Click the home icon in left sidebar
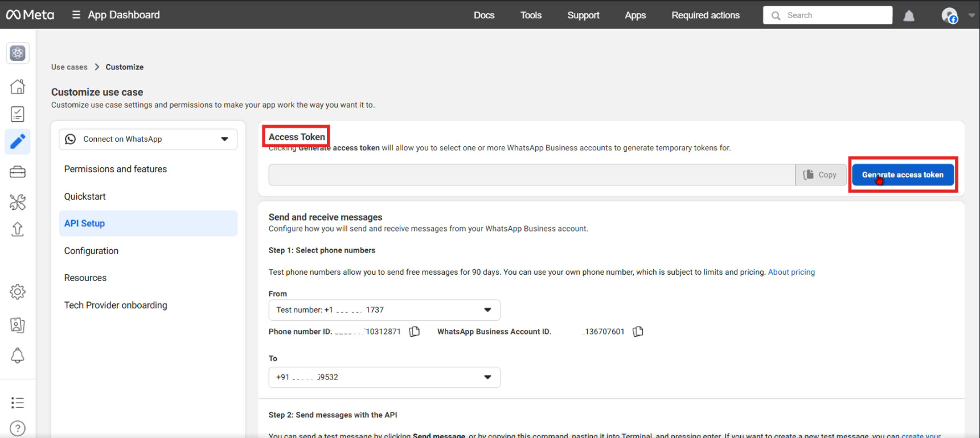This screenshot has width=980, height=438. 18,86
